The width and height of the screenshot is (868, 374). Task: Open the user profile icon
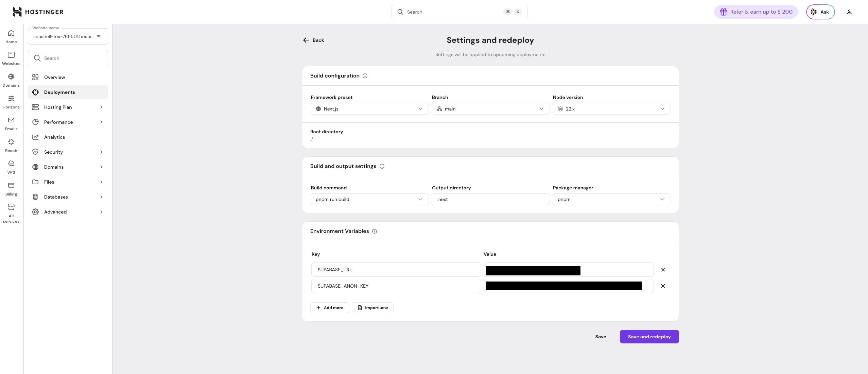click(x=849, y=12)
